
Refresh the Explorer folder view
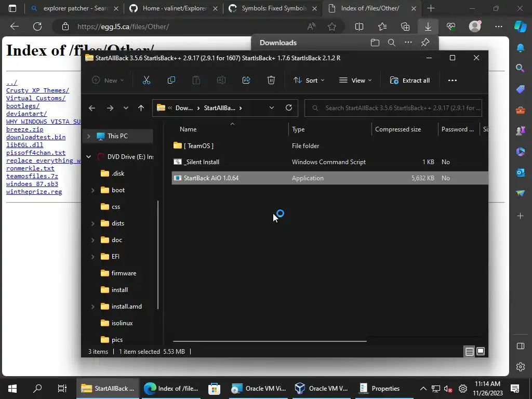pos(289,108)
